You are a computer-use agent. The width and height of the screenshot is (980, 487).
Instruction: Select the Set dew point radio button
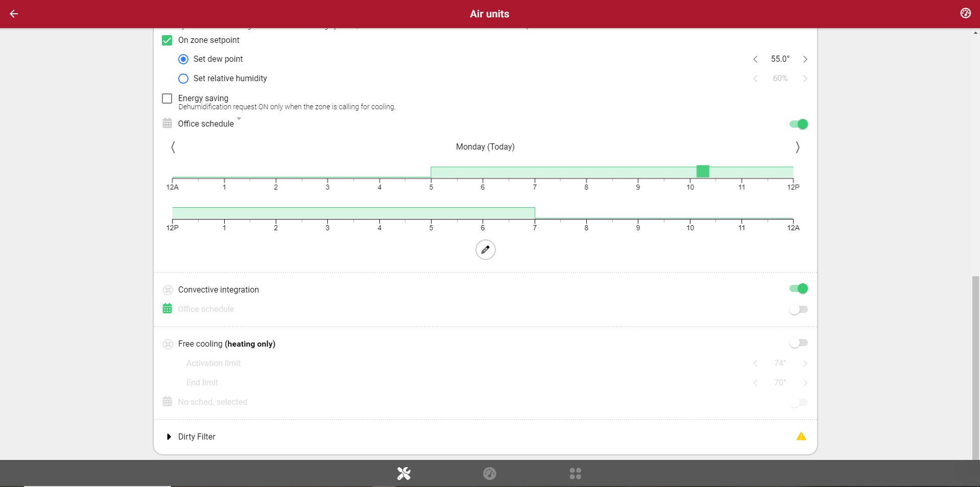183,59
